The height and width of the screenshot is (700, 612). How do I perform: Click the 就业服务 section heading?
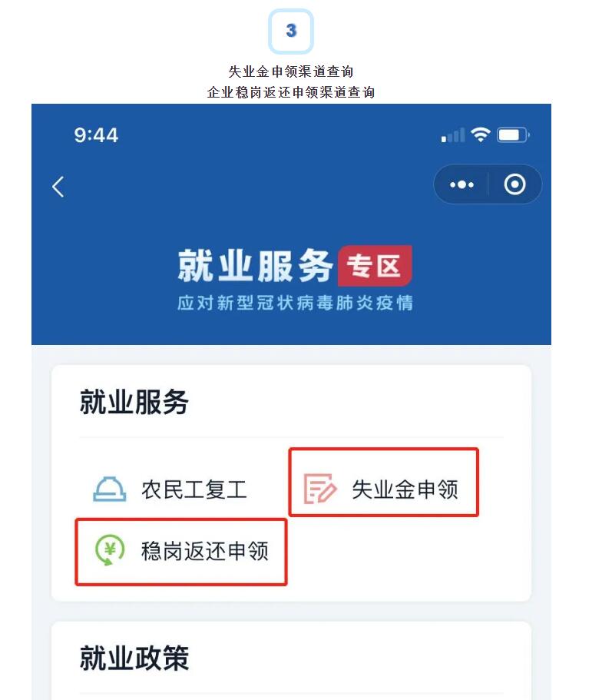coord(134,402)
